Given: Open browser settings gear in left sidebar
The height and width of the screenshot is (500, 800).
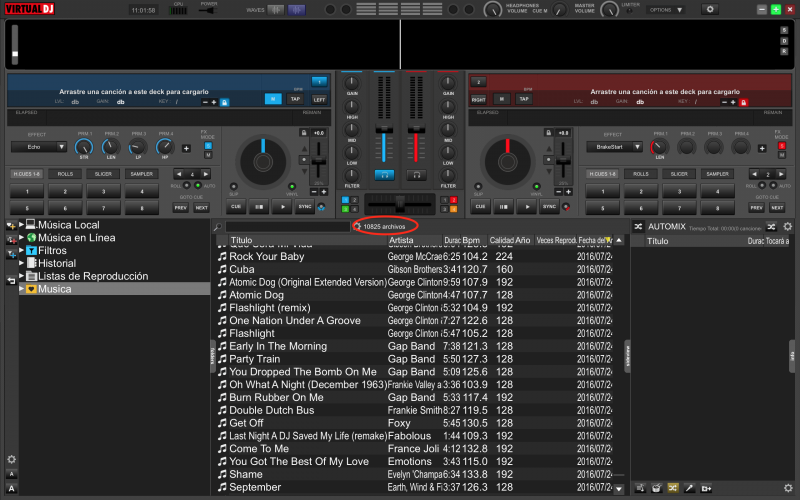Looking at the screenshot, I should (11, 459).
